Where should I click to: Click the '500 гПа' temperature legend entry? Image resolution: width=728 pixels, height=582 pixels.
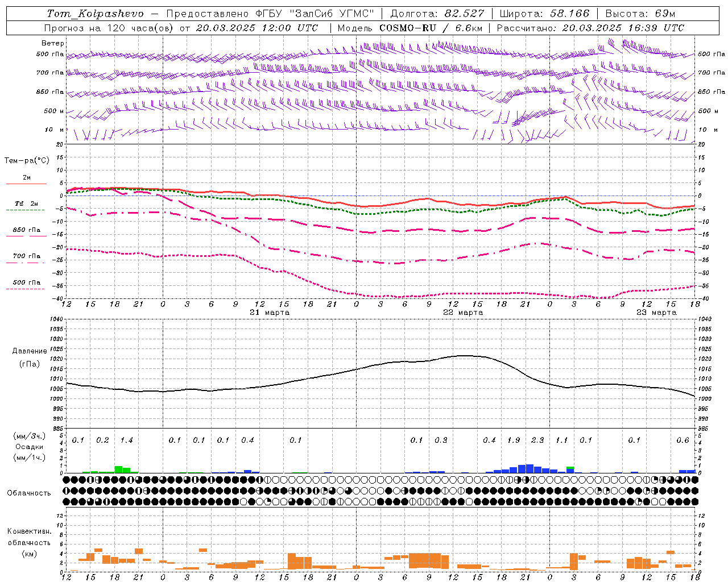(x=27, y=282)
